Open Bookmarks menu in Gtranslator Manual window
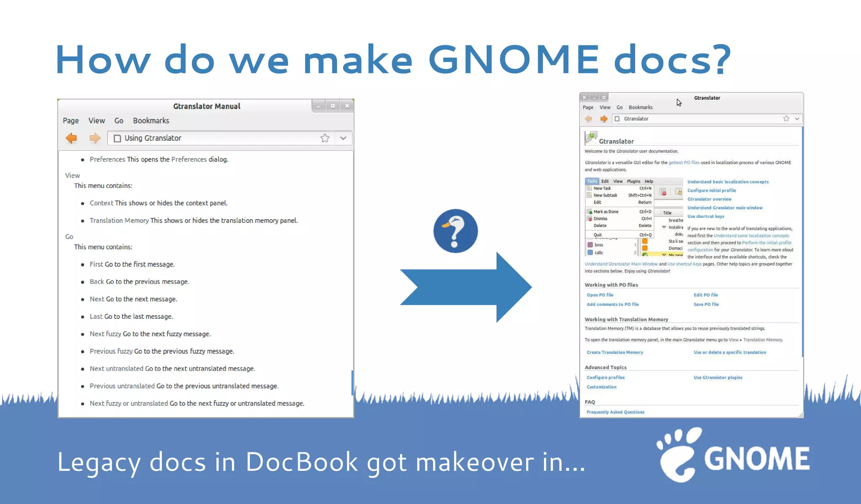This screenshot has width=861, height=504. point(151,121)
